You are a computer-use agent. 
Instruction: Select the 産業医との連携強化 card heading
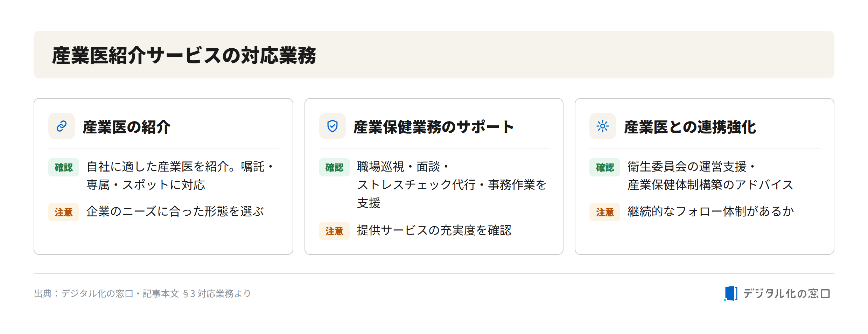tap(690, 127)
